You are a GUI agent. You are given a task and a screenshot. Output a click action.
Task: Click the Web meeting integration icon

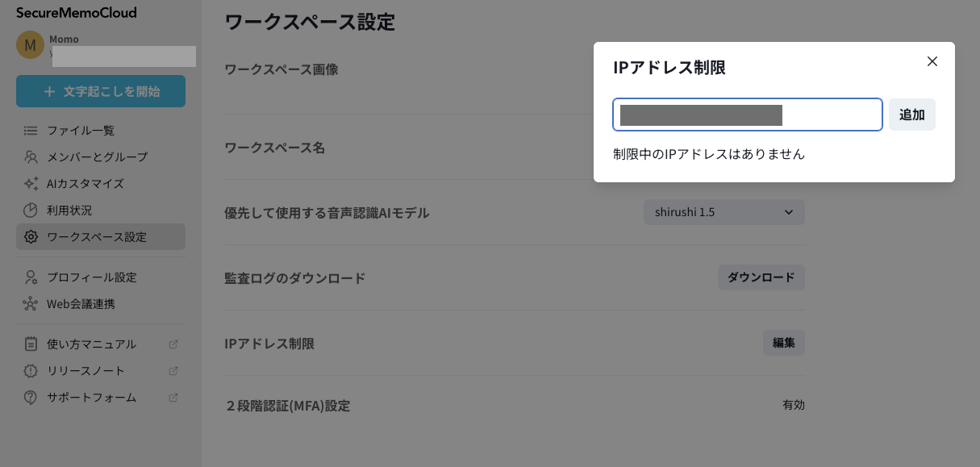(31, 304)
